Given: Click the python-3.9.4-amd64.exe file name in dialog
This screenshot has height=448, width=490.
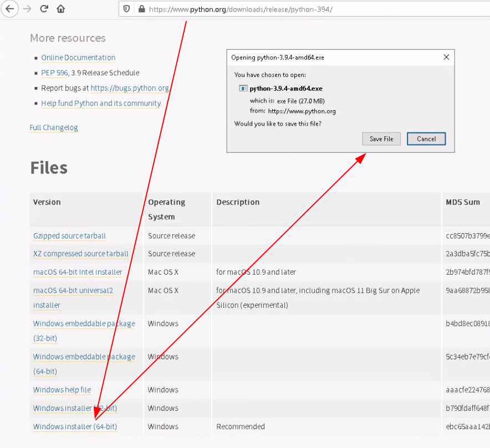Looking at the screenshot, I should pyautogui.click(x=286, y=89).
